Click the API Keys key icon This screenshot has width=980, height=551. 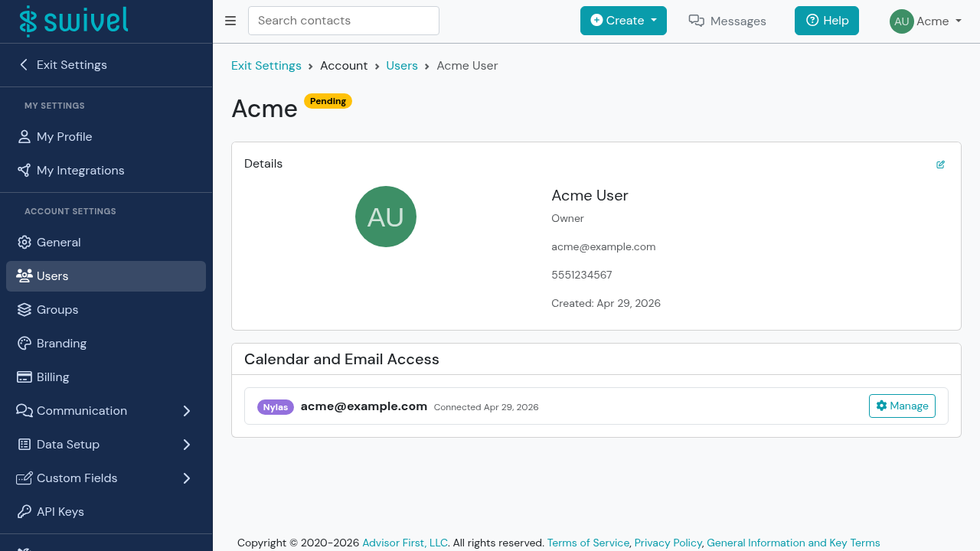[24, 512]
